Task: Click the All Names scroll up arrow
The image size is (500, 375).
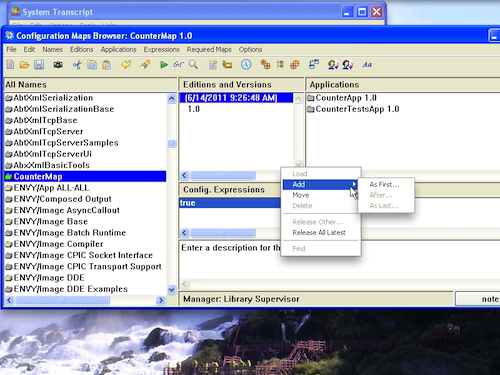Action: 171,98
